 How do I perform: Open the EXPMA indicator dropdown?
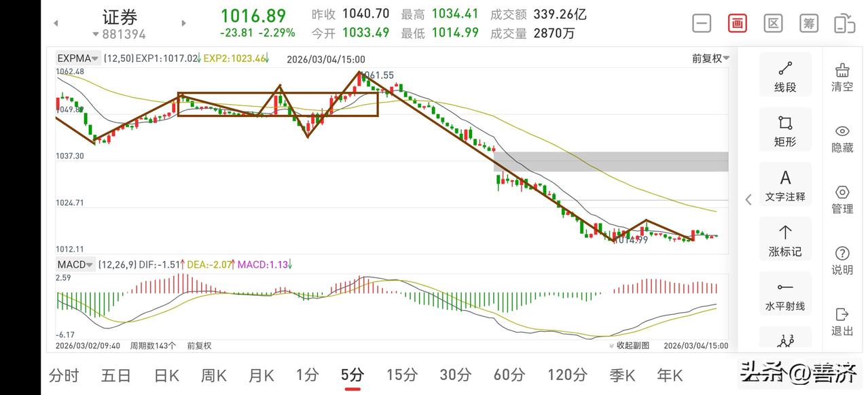click(78, 58)
